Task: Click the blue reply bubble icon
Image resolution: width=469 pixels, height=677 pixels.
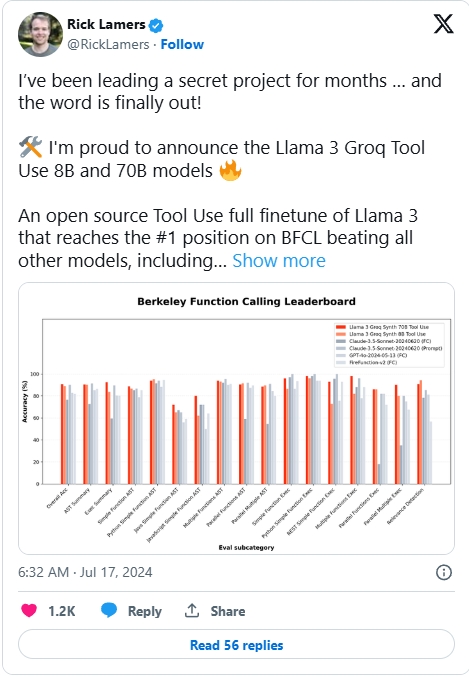Action: pos(109,611)
